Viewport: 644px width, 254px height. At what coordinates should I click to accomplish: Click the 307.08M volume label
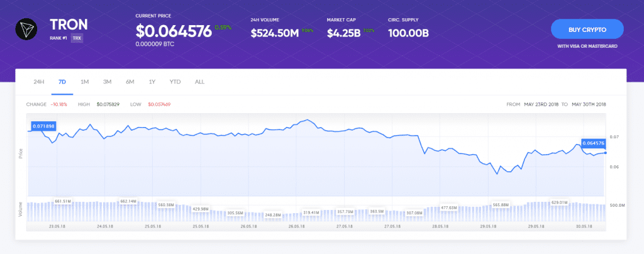(x=414, y=213)
